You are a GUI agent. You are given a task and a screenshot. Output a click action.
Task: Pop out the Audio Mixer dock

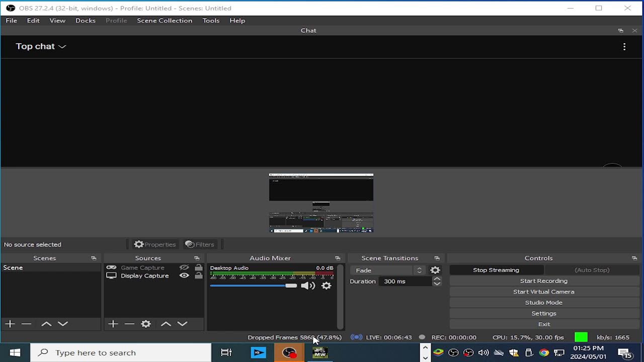point(338,258)
